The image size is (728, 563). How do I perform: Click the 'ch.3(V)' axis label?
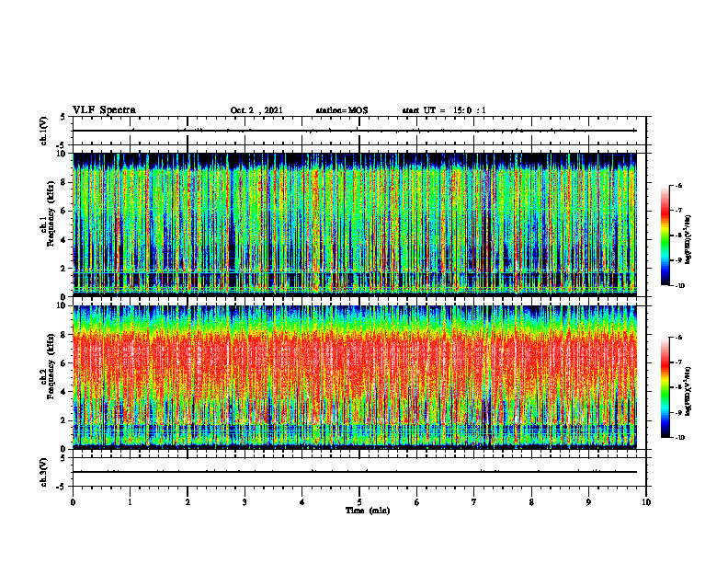click(x=43, y=472)
